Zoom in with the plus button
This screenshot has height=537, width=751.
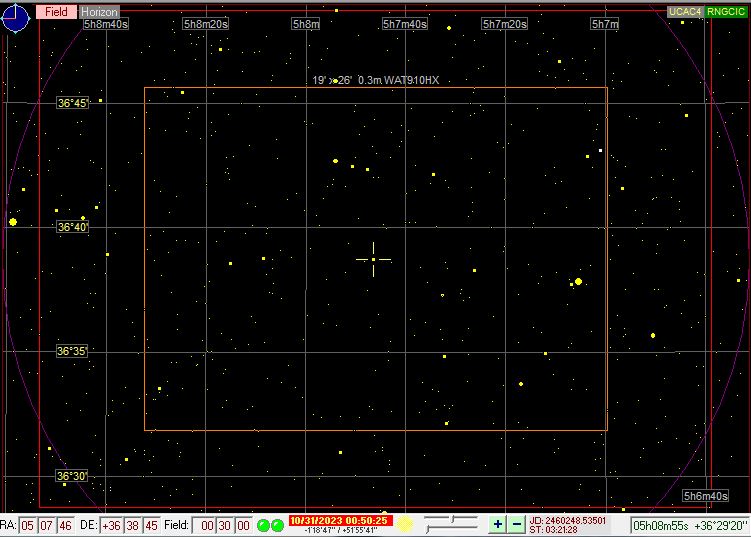(x=498, y=525)
